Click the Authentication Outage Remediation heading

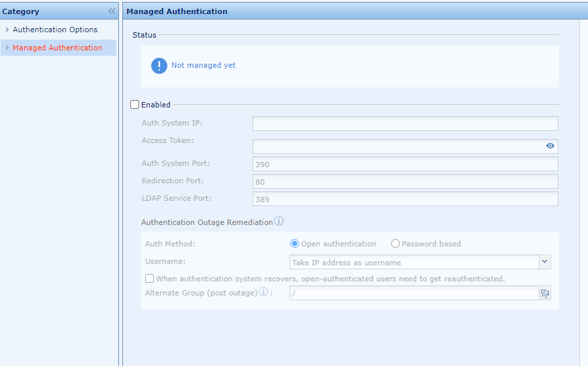coord(207,222)
